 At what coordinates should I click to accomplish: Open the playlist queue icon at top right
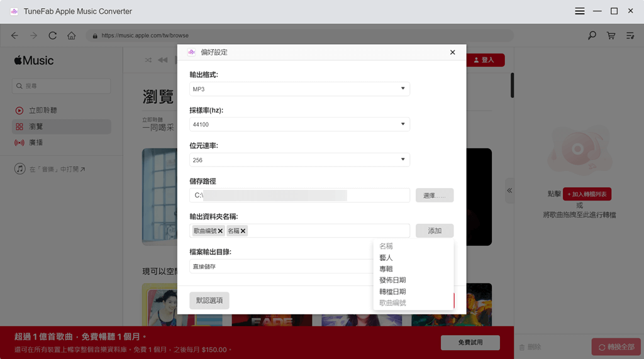(x=630, y=36)
